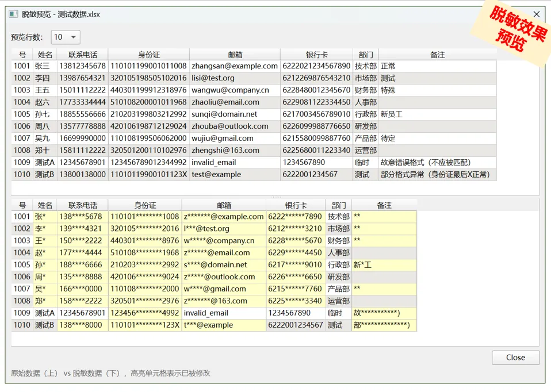Select masked name cell 孙*

tap(45, 265)
